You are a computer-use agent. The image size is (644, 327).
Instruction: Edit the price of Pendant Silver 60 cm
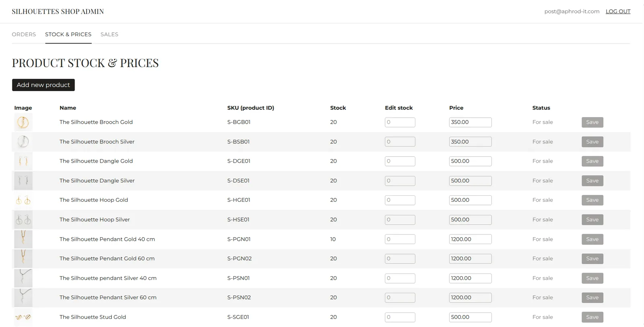click(x=470, y=298)
